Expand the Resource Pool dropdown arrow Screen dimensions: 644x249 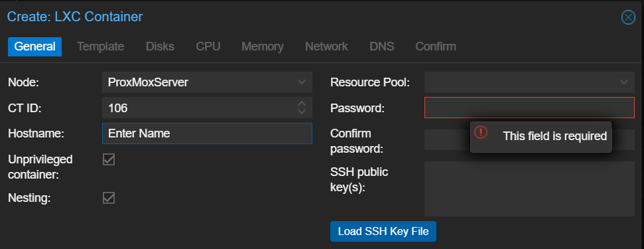(x=624, y=82)
